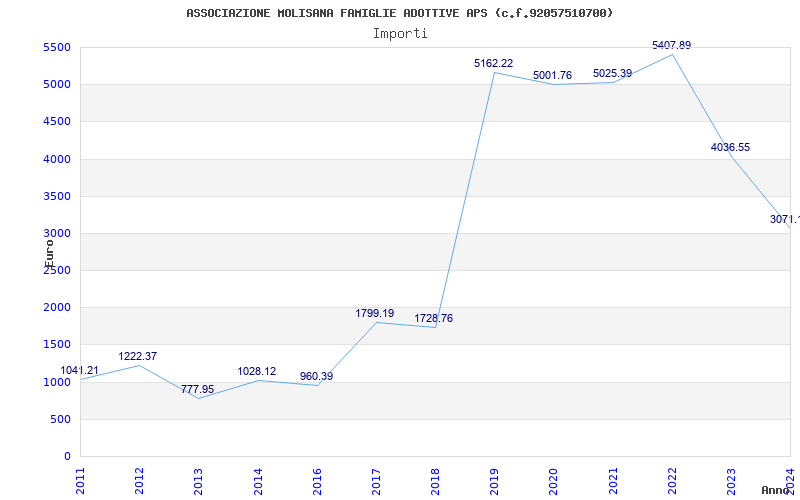The height and width of the screenshot is (500, 800).
Task: Click y-axis tick value 500
Action: point(60,419)
